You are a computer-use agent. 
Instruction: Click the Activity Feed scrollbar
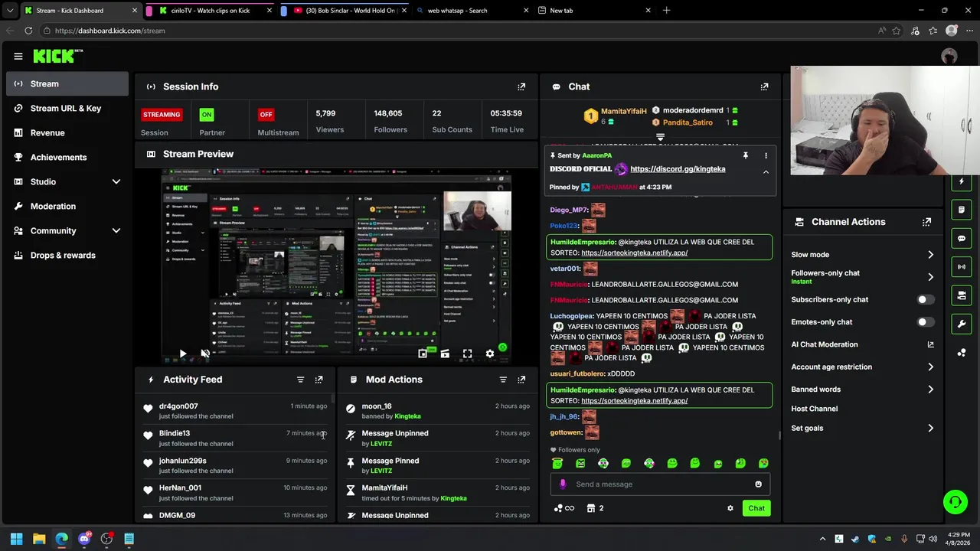pos(333,399)
